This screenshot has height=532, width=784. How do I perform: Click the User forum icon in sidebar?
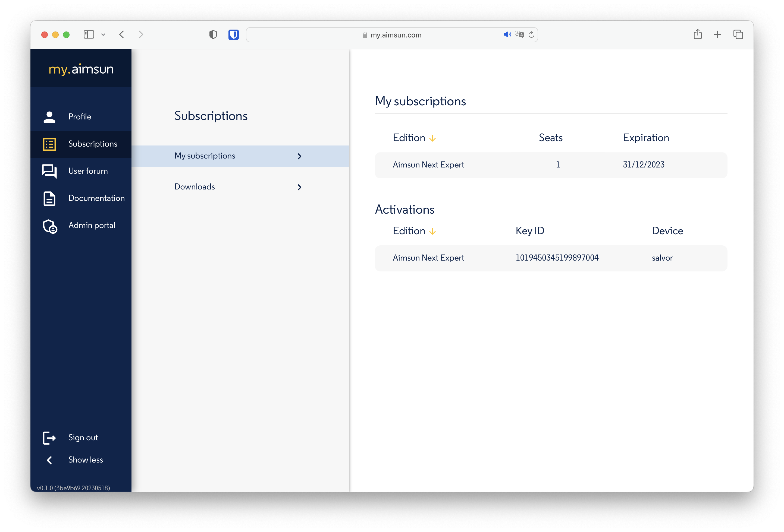pos(50,170)
